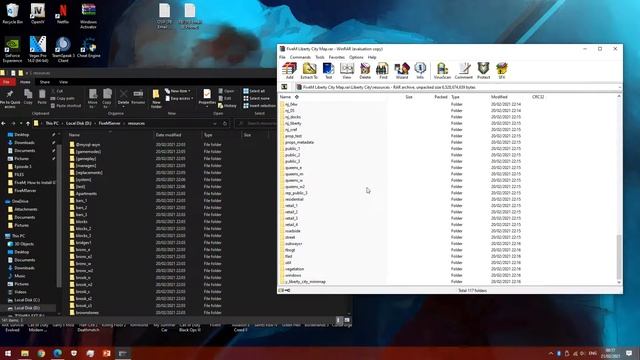
Task: Click Explorer ribbon Paste icon
Action: 42,97
